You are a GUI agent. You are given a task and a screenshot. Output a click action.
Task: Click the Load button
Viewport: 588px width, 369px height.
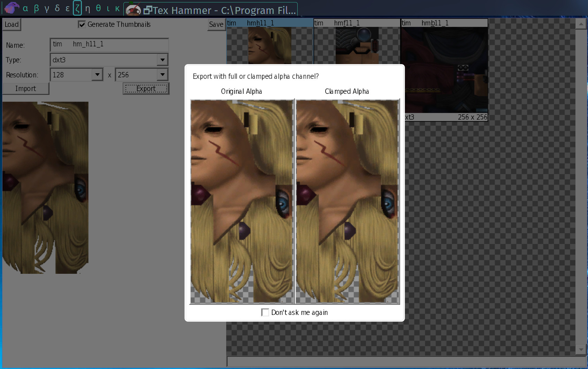click(x=12, y=24)
